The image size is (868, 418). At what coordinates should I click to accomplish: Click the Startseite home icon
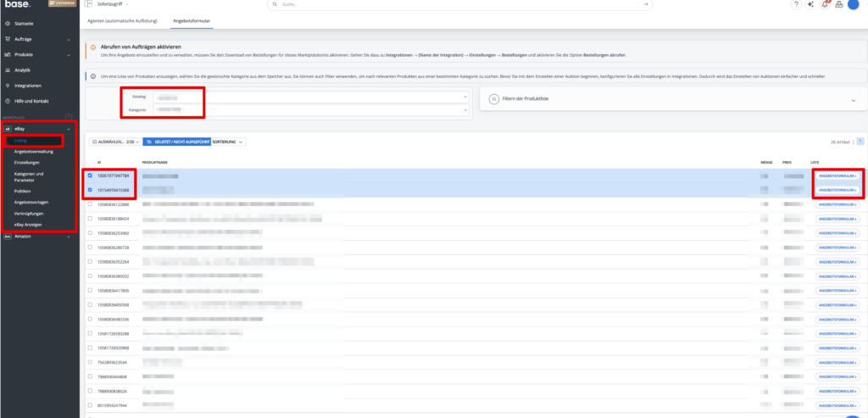[x=8, y=24]
